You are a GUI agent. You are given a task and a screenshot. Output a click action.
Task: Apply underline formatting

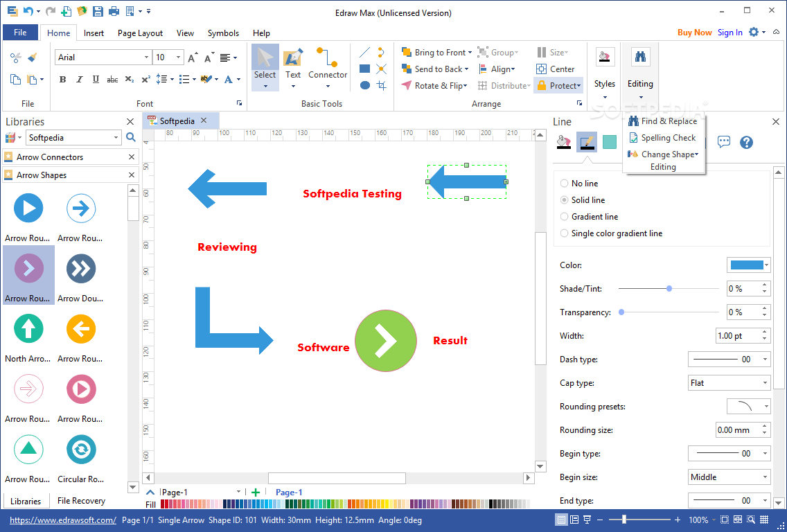pyautogui.click(x=96, y=79)
